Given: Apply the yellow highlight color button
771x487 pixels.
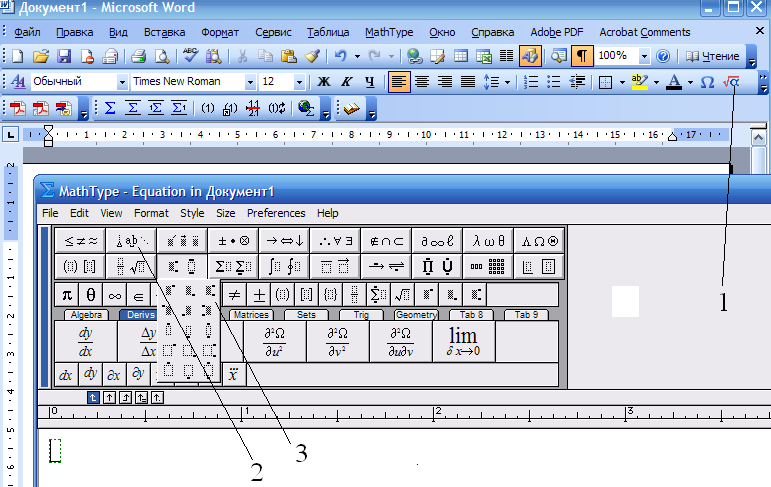Looking at the screenshot, I should tap(640, 82).
